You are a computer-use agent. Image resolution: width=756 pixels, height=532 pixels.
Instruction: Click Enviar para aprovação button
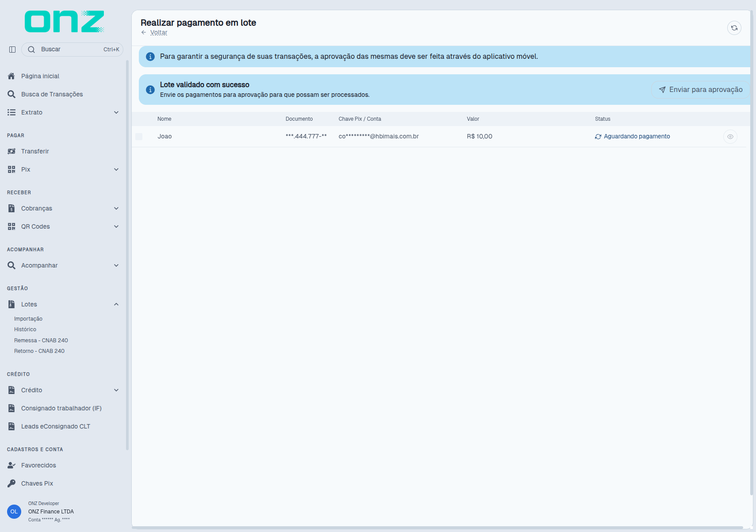[700, 90]
